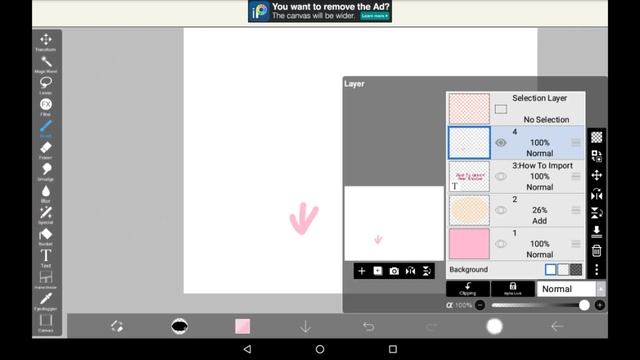Redo the last action
Screen dimensions: 640x360
431,327
